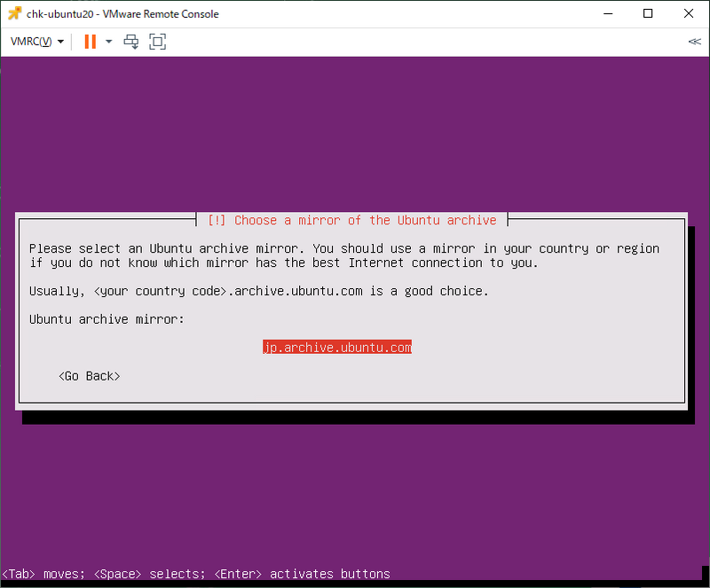Focus the jp.archive.ubuntu.com mirror field

[x=337, y=347]
